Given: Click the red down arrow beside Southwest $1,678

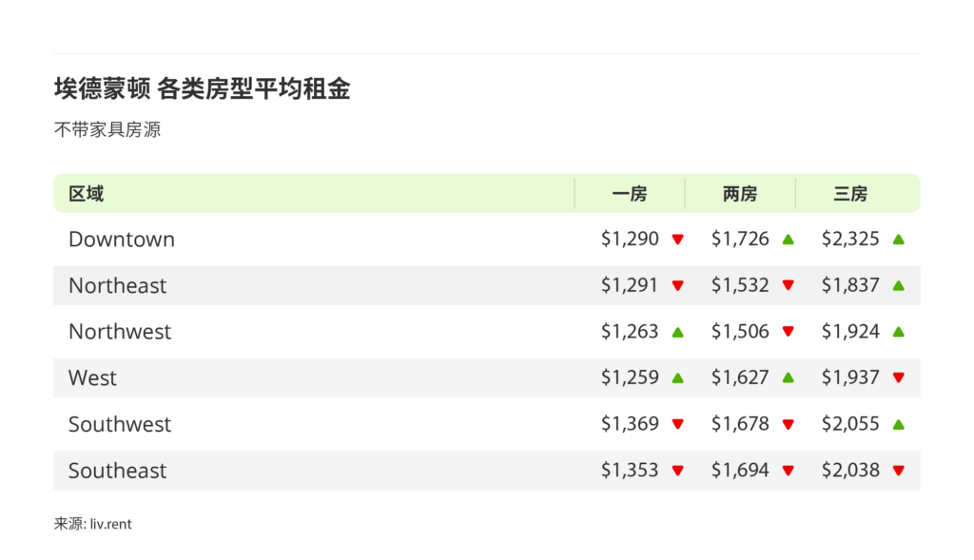Looking at the screenshot, I should [x=788, y=424].
